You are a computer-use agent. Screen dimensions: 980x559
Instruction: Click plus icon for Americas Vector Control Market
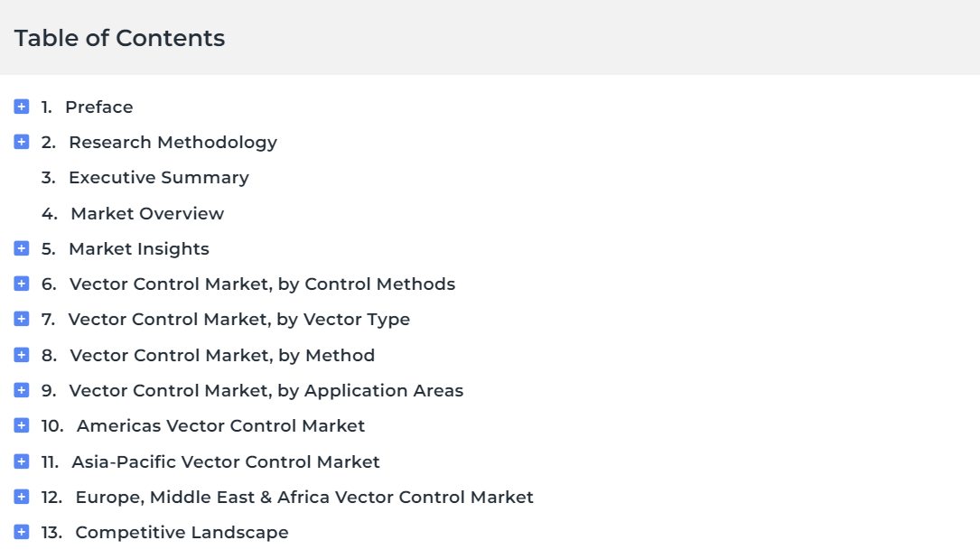(22, 425)
